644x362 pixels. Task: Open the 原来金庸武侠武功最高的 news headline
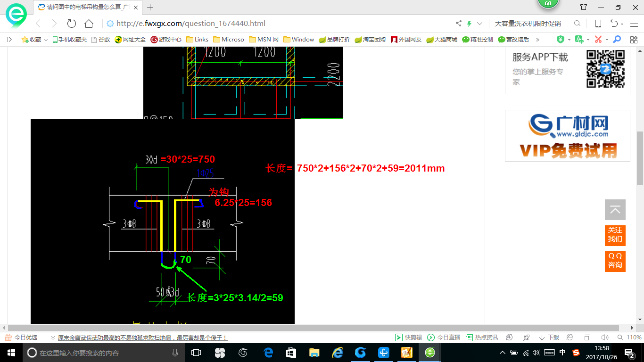tap(142, 337)
